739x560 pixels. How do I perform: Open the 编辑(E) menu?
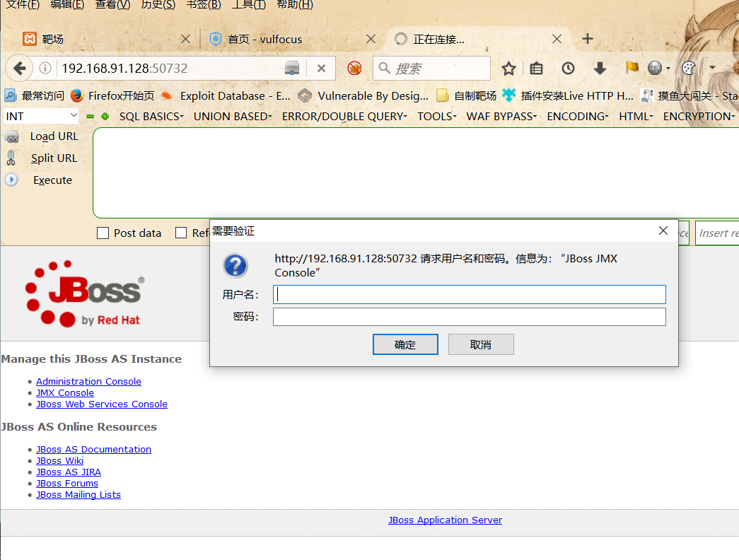[67, 5]
